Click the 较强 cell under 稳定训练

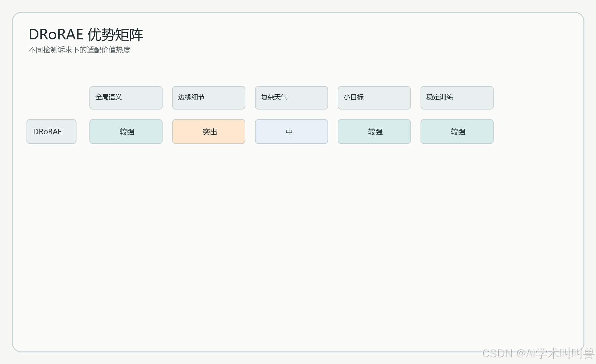tap(457, 131)
